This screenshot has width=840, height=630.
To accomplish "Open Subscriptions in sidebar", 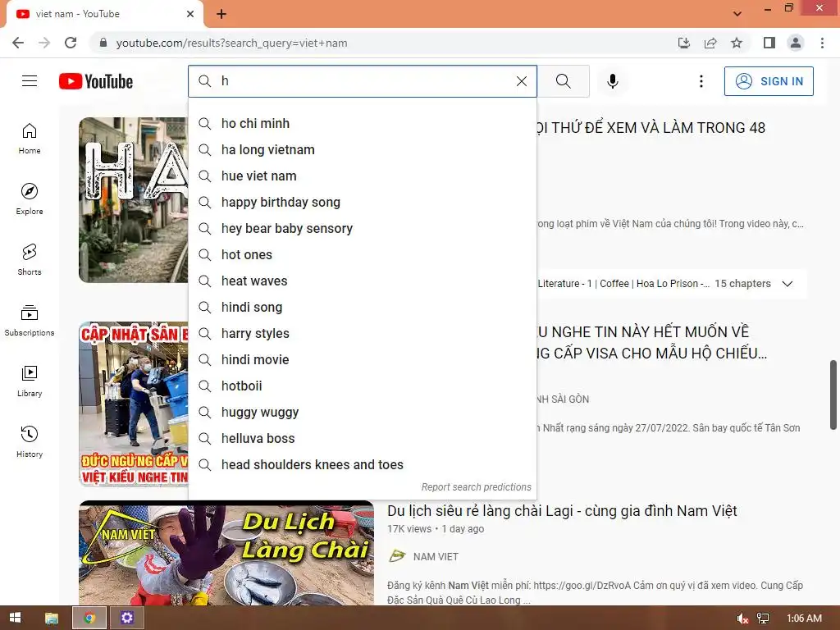I will [x=30, y=321].
